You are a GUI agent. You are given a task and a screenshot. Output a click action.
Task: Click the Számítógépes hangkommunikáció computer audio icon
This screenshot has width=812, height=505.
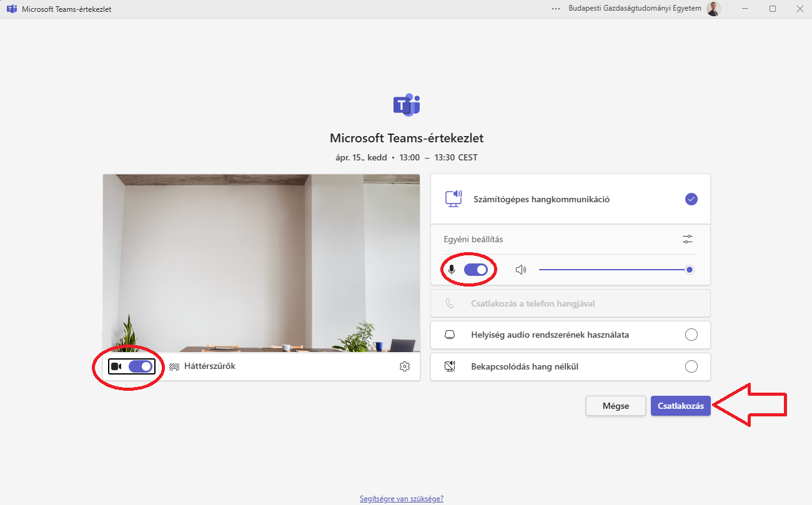(x=453, y=199)
